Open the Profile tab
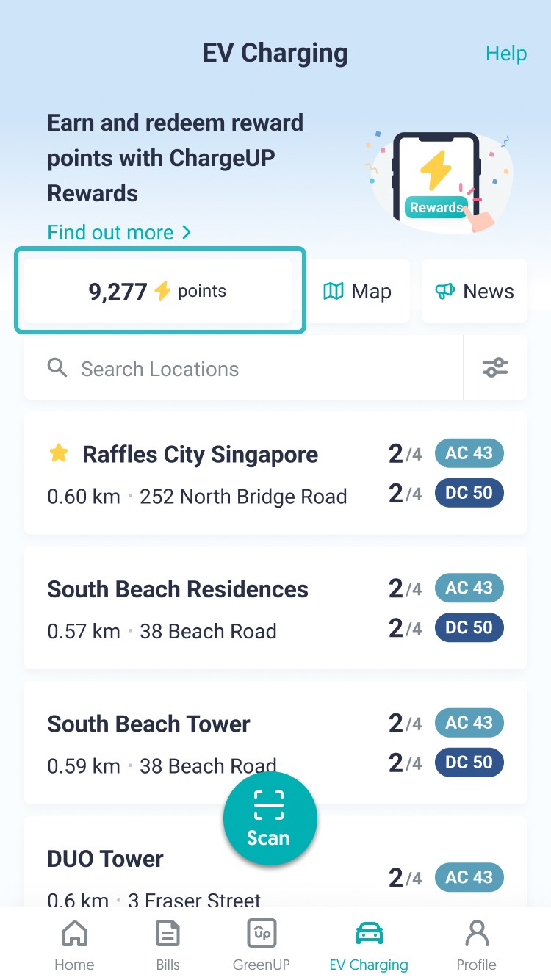 pos(477,945)
